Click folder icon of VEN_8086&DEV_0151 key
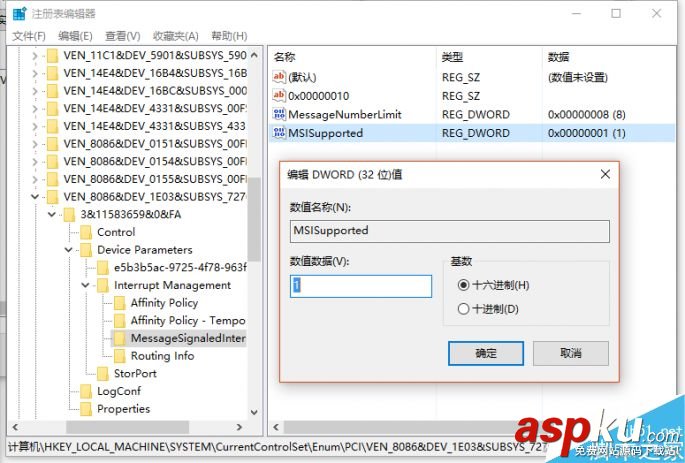 click(x=52, y=144)
